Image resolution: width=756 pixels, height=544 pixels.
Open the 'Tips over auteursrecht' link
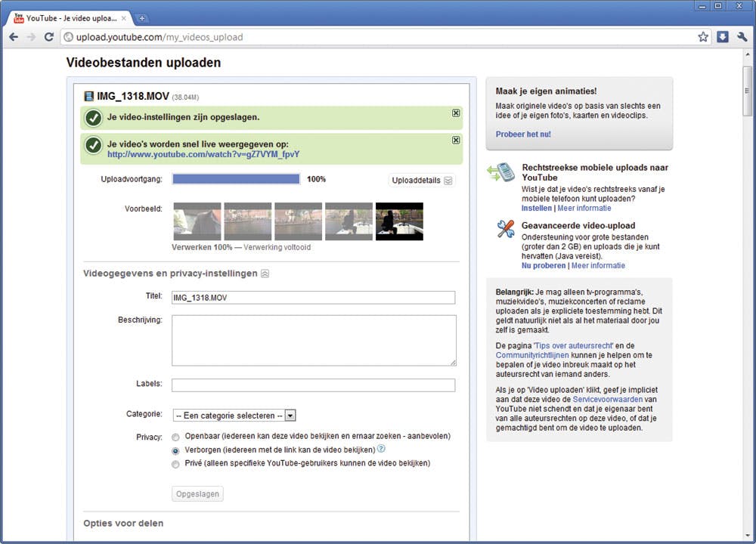[573, 345]
